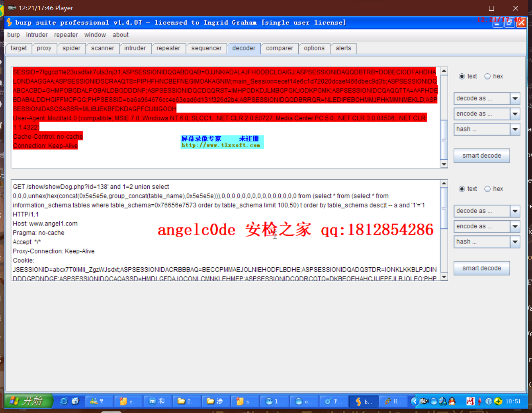This screenshot has height=413, width=532.
Task: Open the 'intruder' menu
Action: (x=37, y=35)
